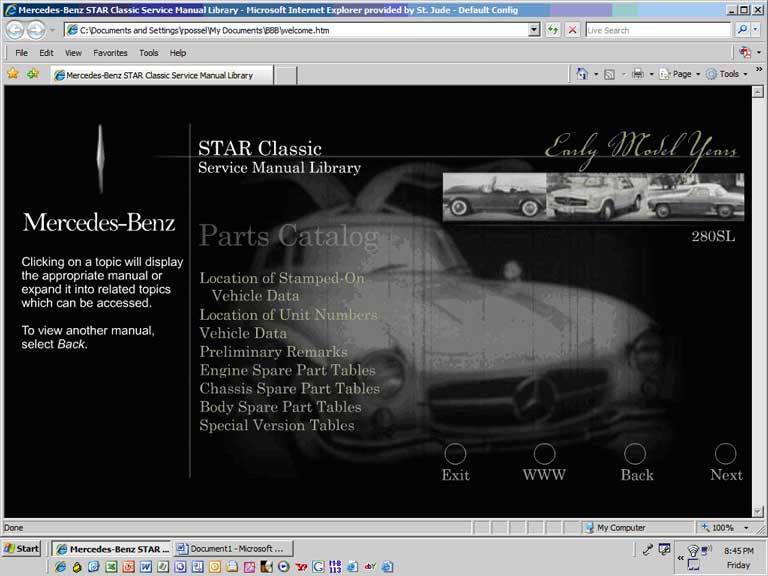768x576 pixels.
Task: Open the recent pages dropdown beside Forward
Action: 52,30
